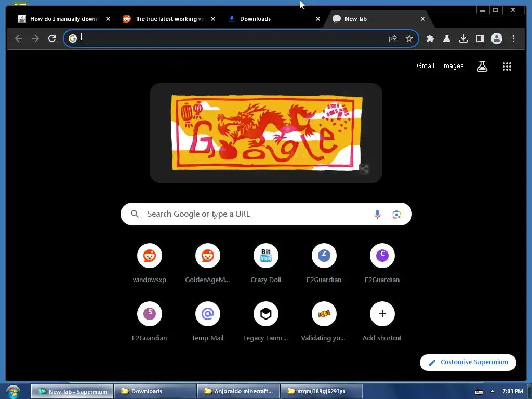Image resolution: width=532 pixels, height=399 pixels.
Task: Click the forward navigation arrow
Action: [35, 38]
